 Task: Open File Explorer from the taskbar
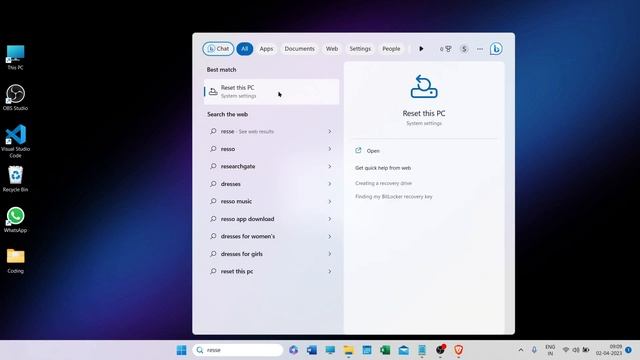coord(348,350)
